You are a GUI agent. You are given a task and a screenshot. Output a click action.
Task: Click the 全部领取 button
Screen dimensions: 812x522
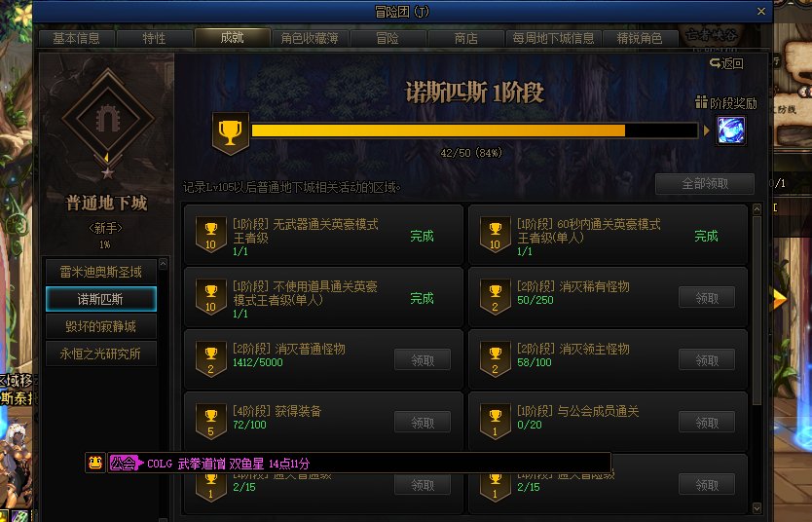click(x=704, y=184)
